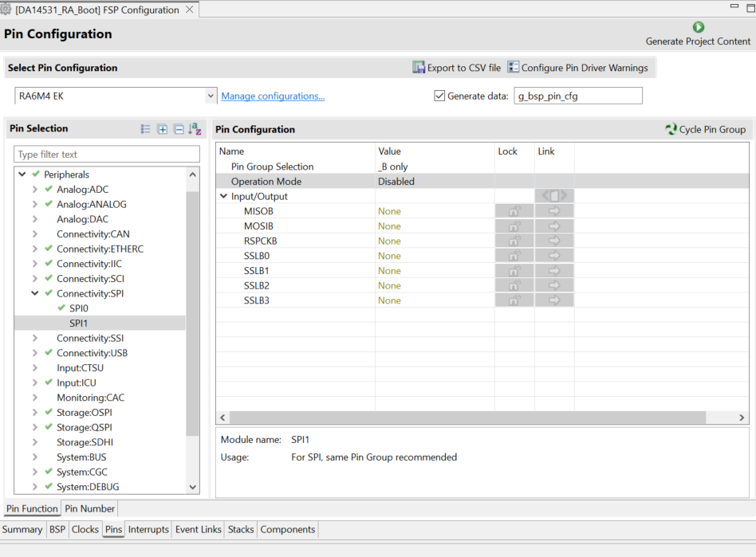
Task: Click horizontal scrollbar of pin table
Action: [467, 418]
